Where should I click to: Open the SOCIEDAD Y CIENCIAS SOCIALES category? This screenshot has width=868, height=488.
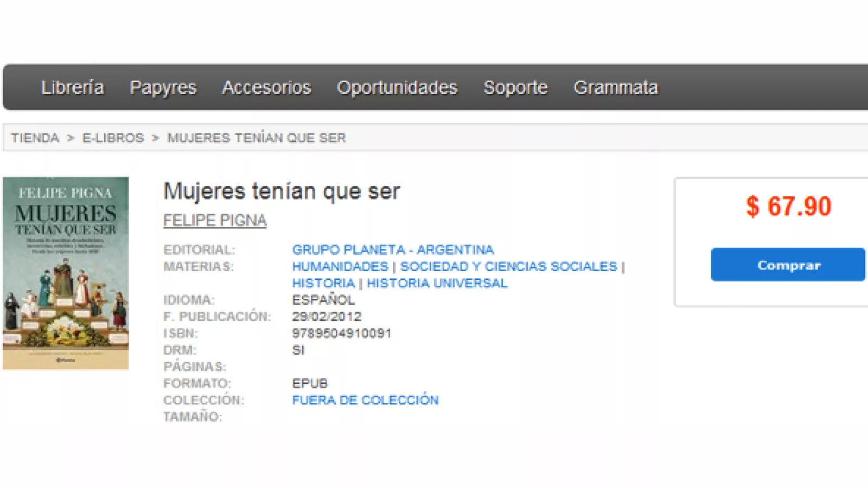coord(508,267)
